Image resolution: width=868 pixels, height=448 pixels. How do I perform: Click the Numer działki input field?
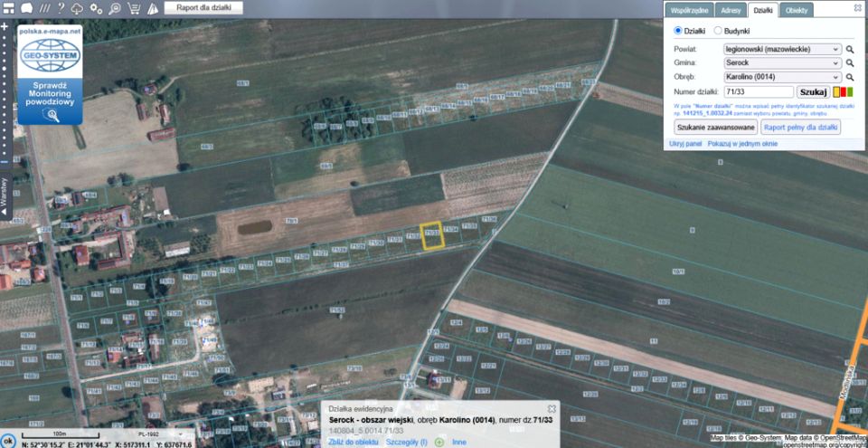coord(758,92)
